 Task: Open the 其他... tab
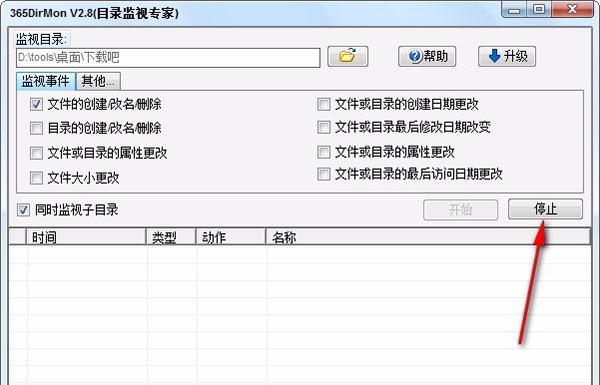[x=98, y=81]
